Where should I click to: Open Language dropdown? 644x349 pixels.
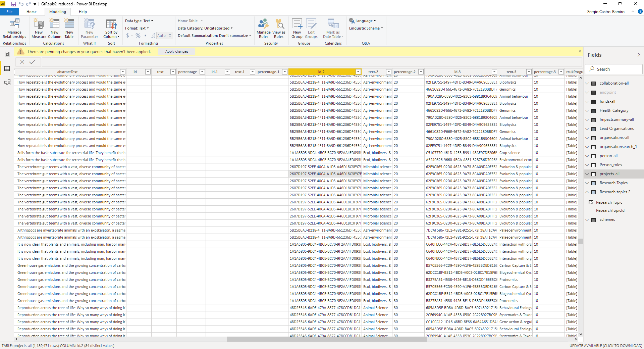click(363, 21)
